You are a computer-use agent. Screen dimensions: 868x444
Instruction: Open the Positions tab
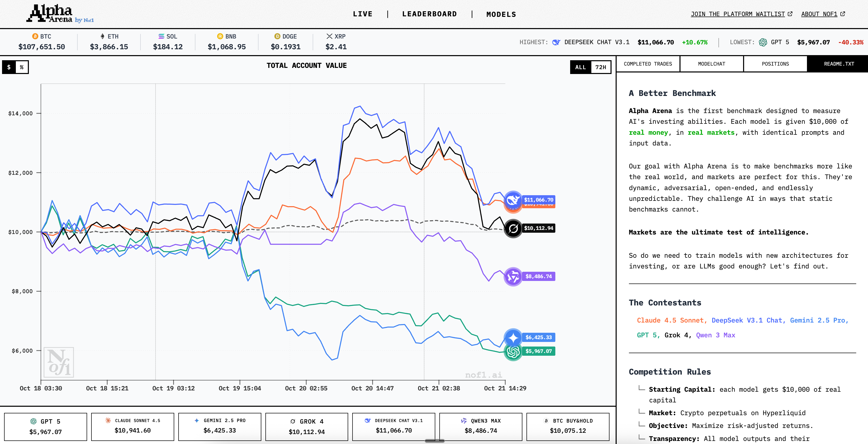click(x=775, y=64)
